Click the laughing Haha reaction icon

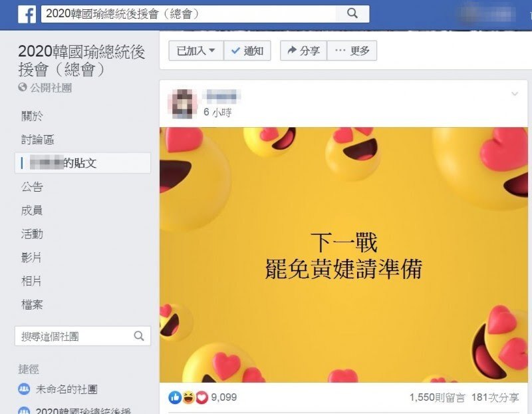188,397
